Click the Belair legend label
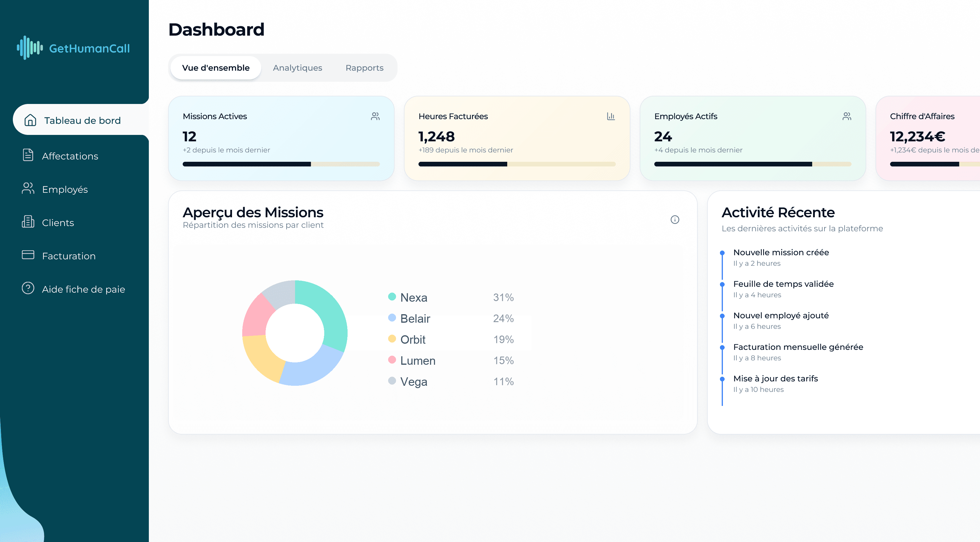This screenshot has width=980, height=542. click(x=415, y=318)
